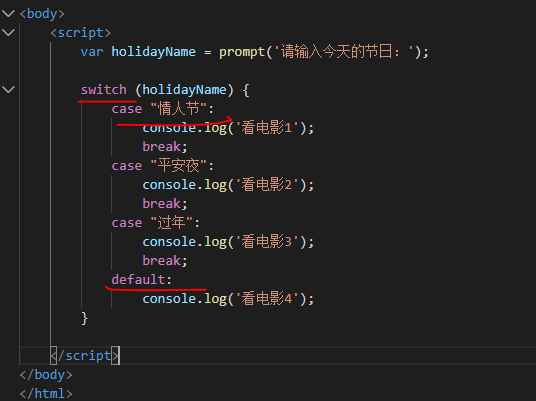The height and width of the screenshot is (401, 536).
Task: Click the console.log('看电影3') statement
Action: click(x=228, y=242)
